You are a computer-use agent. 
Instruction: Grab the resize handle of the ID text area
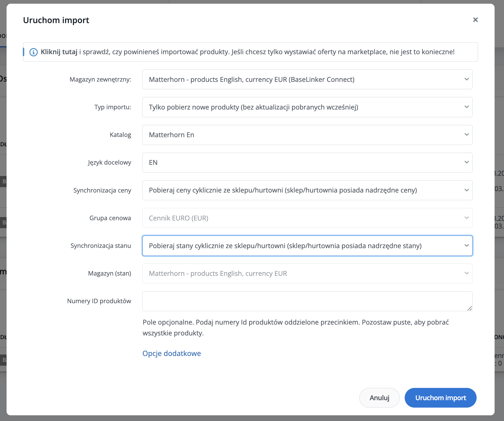[469, 308]
